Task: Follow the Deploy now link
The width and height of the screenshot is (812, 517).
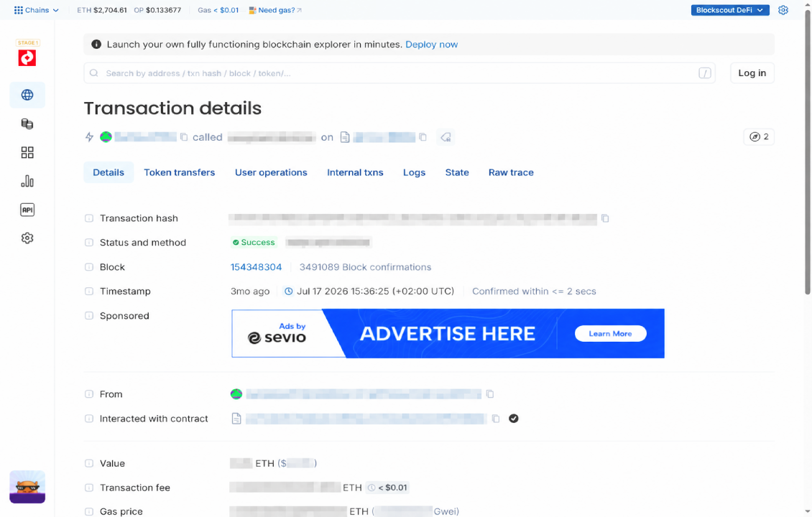Action: coord(431,45)
